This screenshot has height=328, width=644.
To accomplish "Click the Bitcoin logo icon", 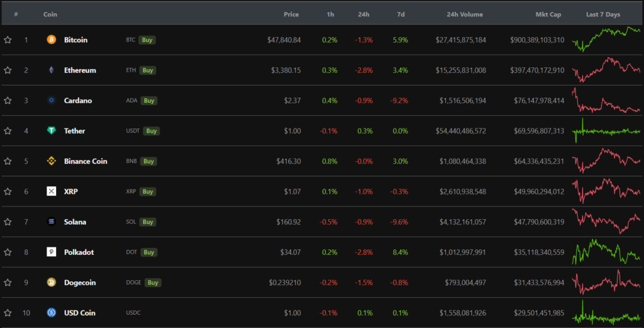I will pos(52,40).
